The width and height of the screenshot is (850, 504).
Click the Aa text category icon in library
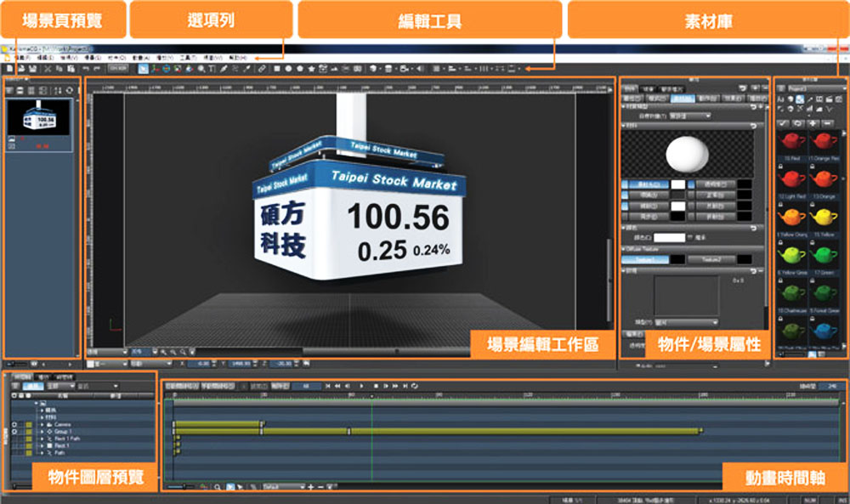click(x=780, y=99)
